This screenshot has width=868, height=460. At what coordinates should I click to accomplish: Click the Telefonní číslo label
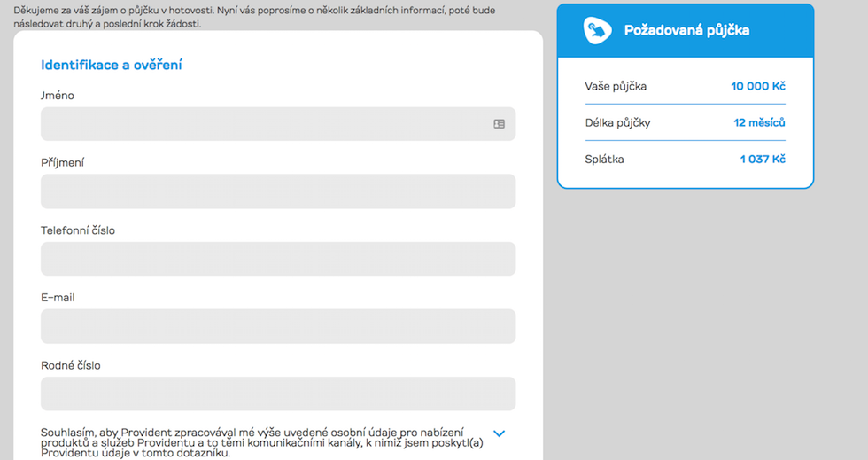click(x=78, y=230)
